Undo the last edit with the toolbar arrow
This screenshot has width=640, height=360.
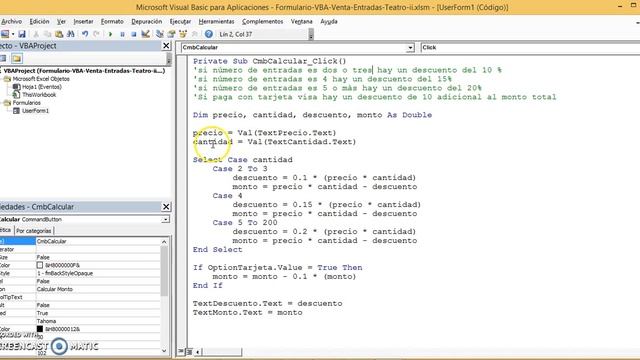point(85,34)
